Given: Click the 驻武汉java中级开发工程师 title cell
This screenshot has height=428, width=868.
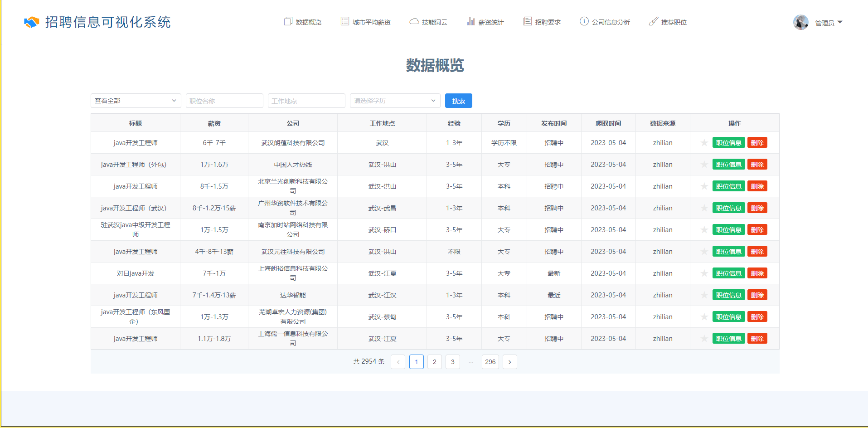Looking at the screenshot, I should [x=136, y=230].
